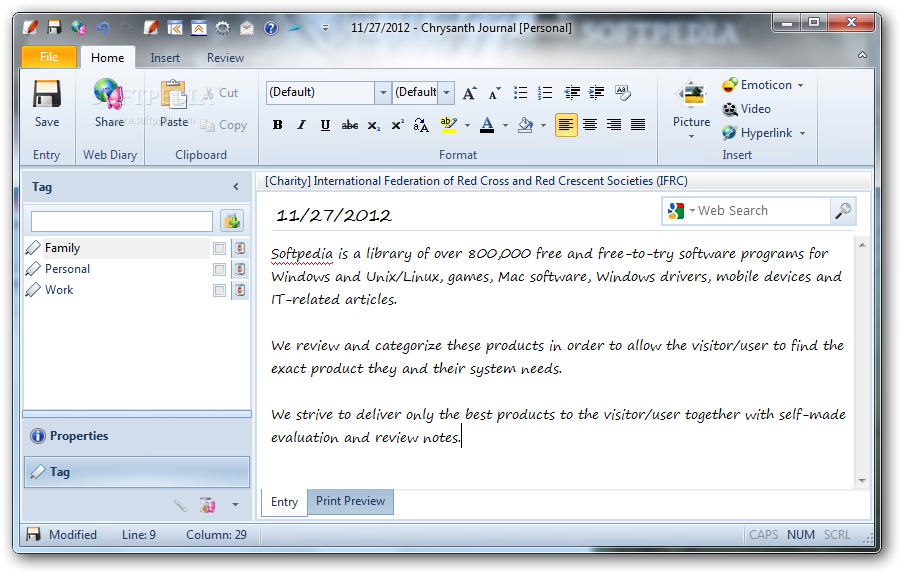Open the Picture dropdown arrow
The width and height of the screenshot is (902, 574).
pyautogui.click(x=691, y=136)
